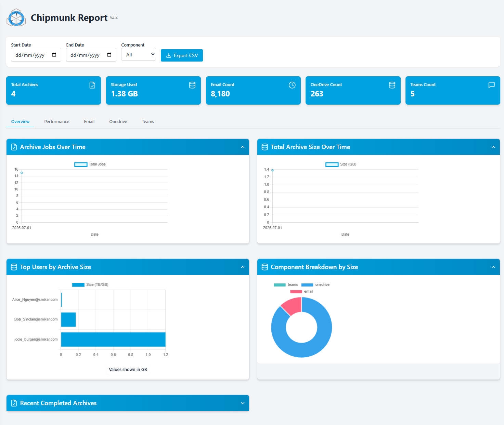Switch to the Performance tab
This screenshot has height=425, width=504.
57,122
